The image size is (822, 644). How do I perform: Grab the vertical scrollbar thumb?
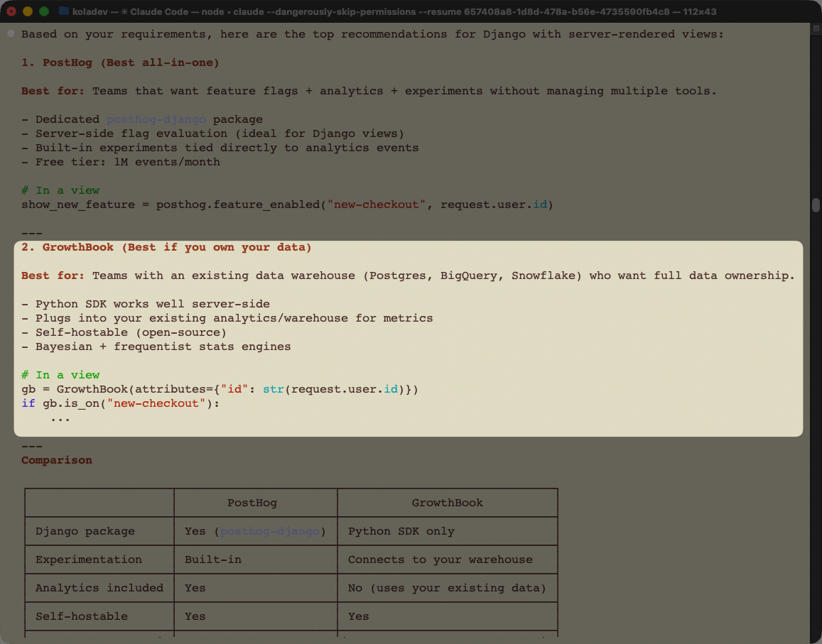coord(816,205)
